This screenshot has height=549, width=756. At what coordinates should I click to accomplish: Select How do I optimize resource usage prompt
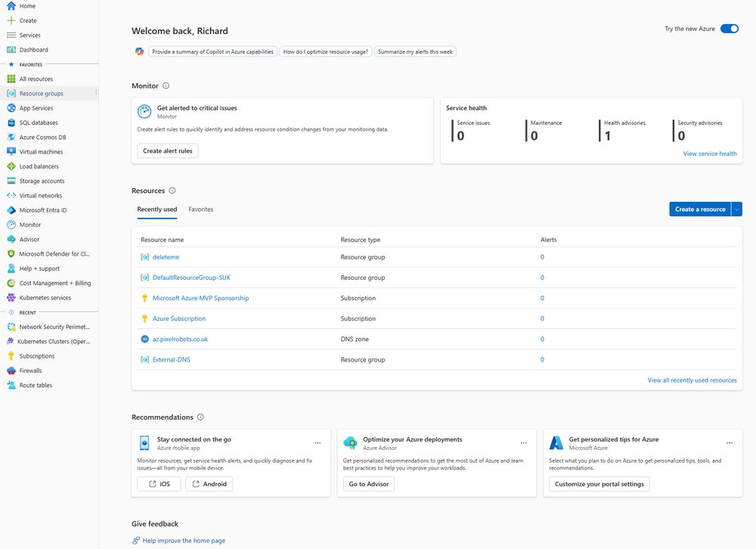coord(325,51)
